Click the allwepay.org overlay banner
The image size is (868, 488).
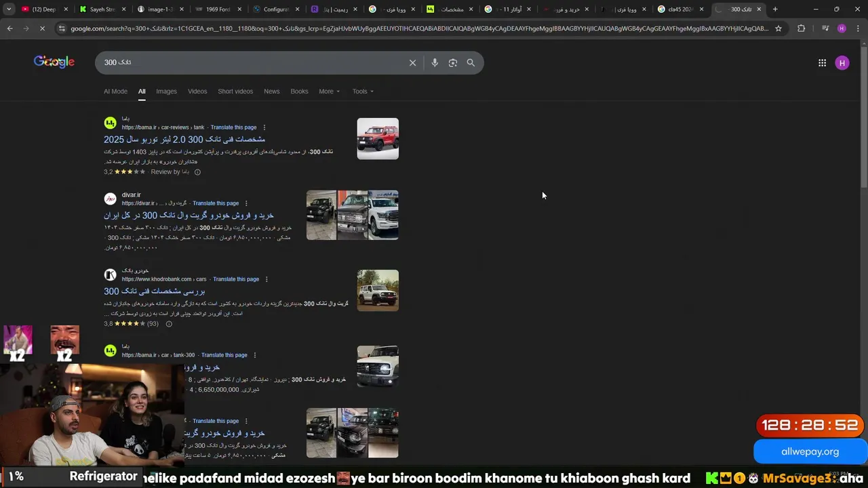coord(810,452)
